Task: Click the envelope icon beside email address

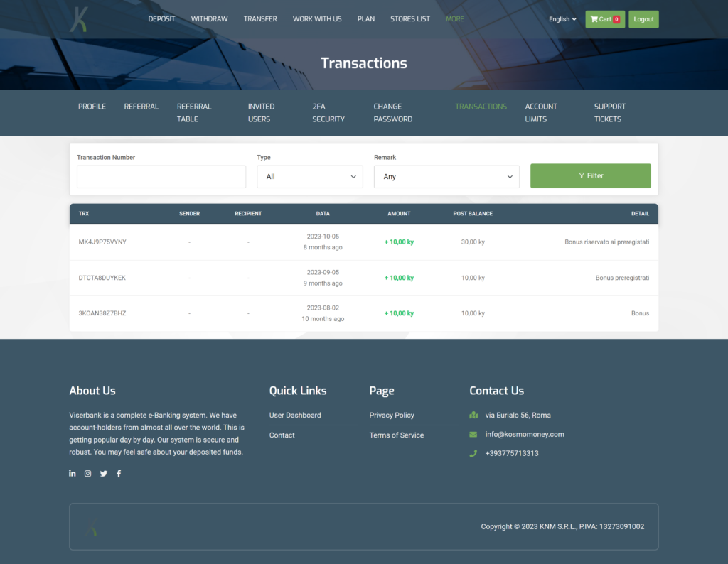Action: click(x=473, y=434)
